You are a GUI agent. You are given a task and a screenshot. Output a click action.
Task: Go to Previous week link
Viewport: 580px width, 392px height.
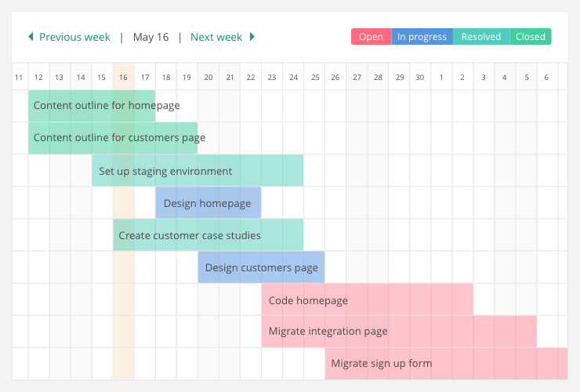click(75, 37)
